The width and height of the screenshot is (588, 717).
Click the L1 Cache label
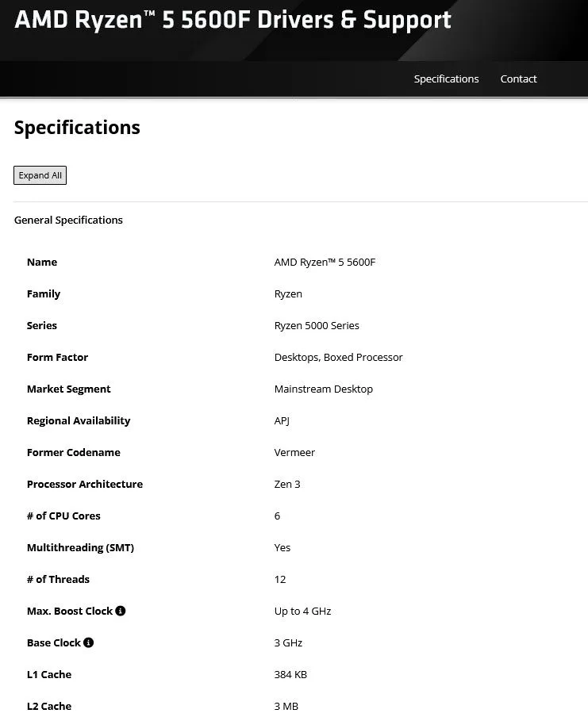(x=49, y=674)
